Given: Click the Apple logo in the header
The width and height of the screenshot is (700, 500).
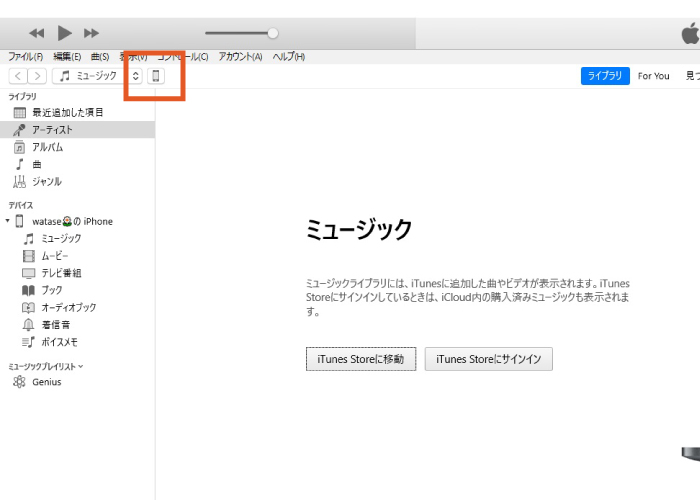Looking at the screenshot, I should click(690, 33).
